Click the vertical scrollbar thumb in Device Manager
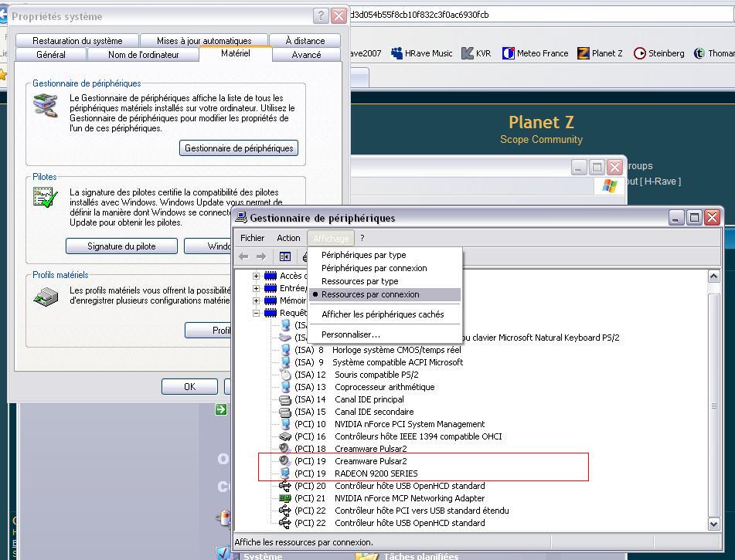Viewport: 735px width, 560px height. coord(713,406)
